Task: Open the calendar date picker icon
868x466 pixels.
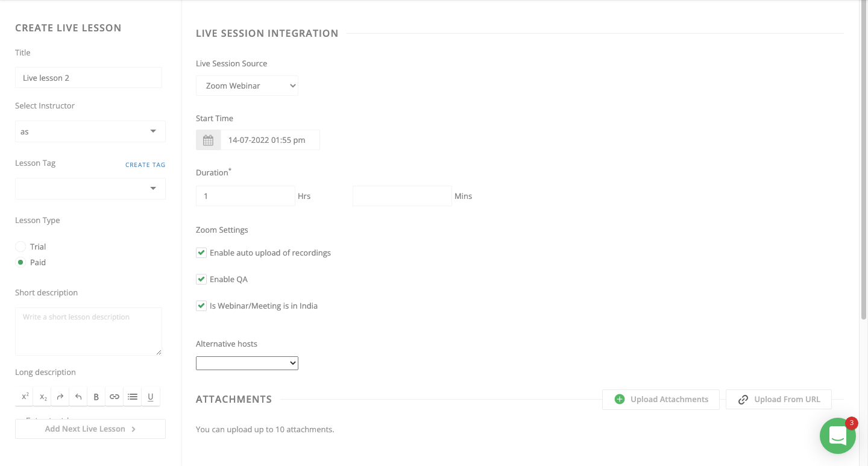Action: [209, 140]
